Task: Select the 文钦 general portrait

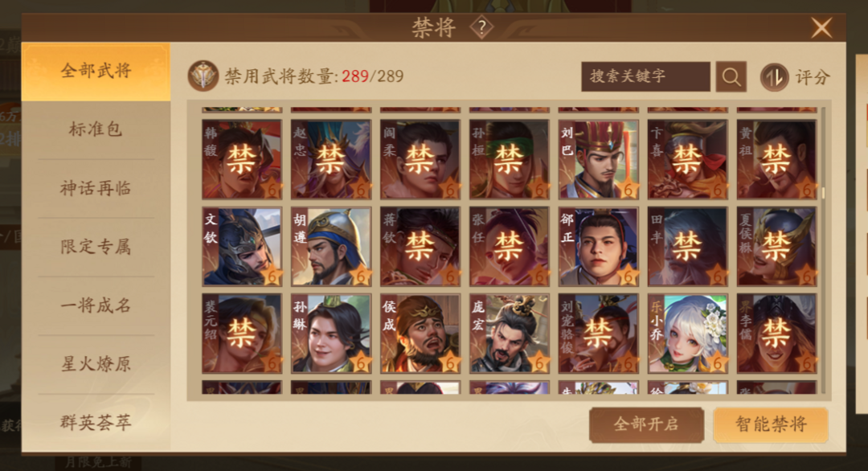Action: [242, 246]
